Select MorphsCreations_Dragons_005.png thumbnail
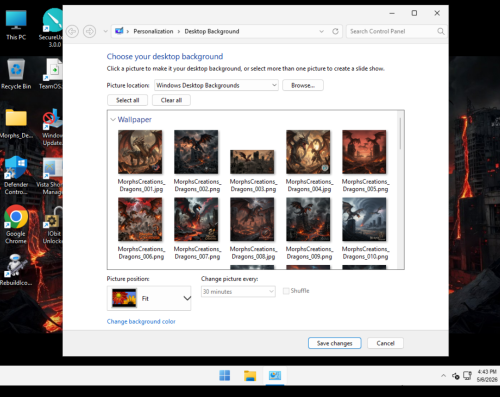 coord(364,152)
